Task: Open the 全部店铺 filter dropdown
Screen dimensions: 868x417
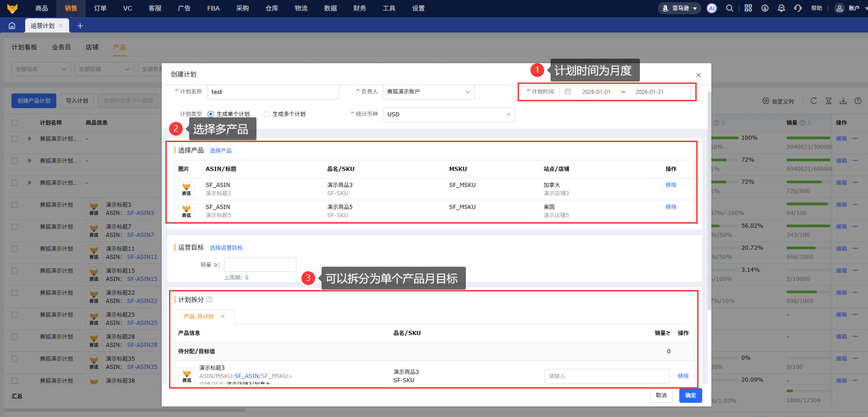Action: [x=104, y=69]
